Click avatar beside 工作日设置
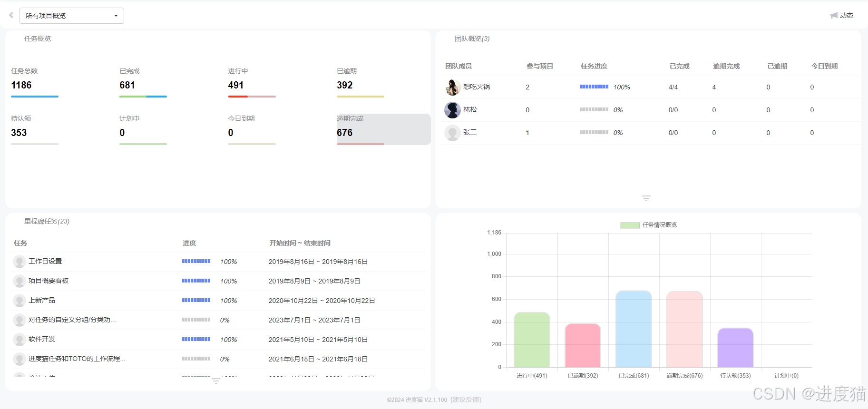 (20, 262)
